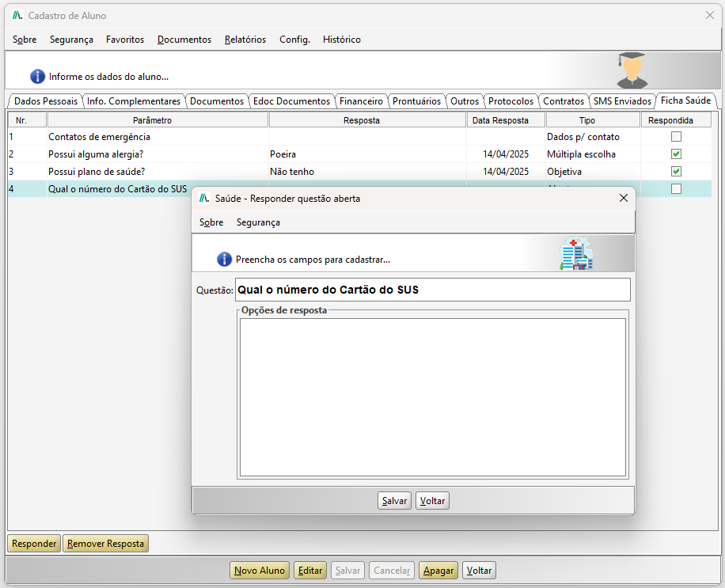The height and width of the screenshot is (588, 725).
Task: Sort by the Parâmetro column header
Action: pos(158,120)
